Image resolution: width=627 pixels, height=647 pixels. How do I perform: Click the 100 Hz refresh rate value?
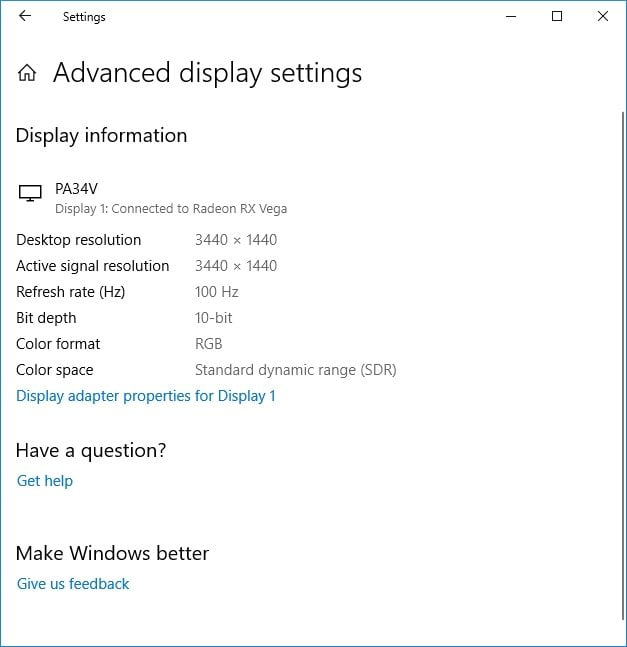pyautogui.click(x=217, y=292)
